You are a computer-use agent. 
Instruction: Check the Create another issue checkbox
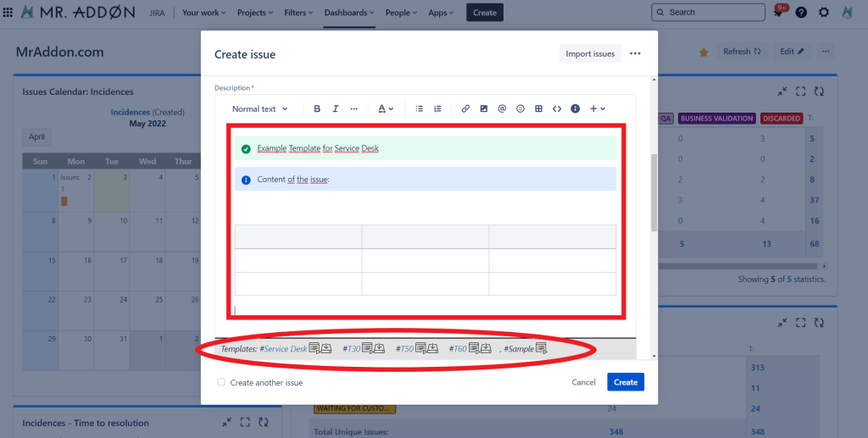pos(221,382)
